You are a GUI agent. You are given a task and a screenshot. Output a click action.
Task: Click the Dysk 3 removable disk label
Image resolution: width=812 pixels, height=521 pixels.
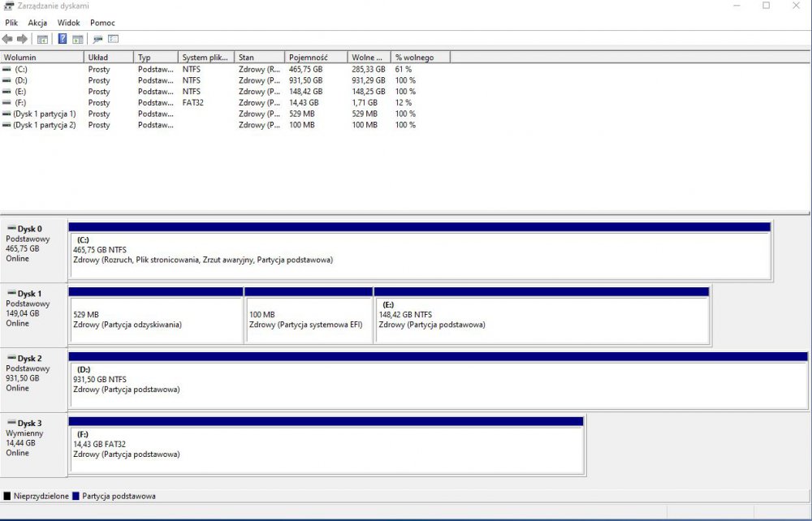[x=29, y=424]
